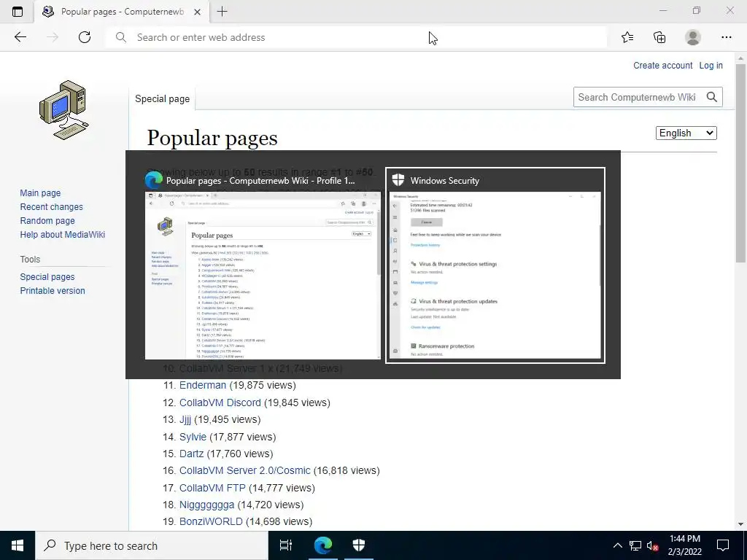Open the notification center icon
747x560 pixels.
point(723,545)
